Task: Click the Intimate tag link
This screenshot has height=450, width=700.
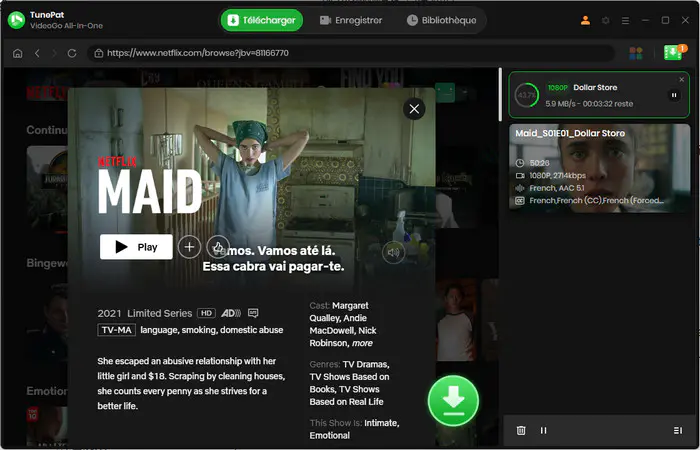Action: pyautogui.click(x=382, y=423)
